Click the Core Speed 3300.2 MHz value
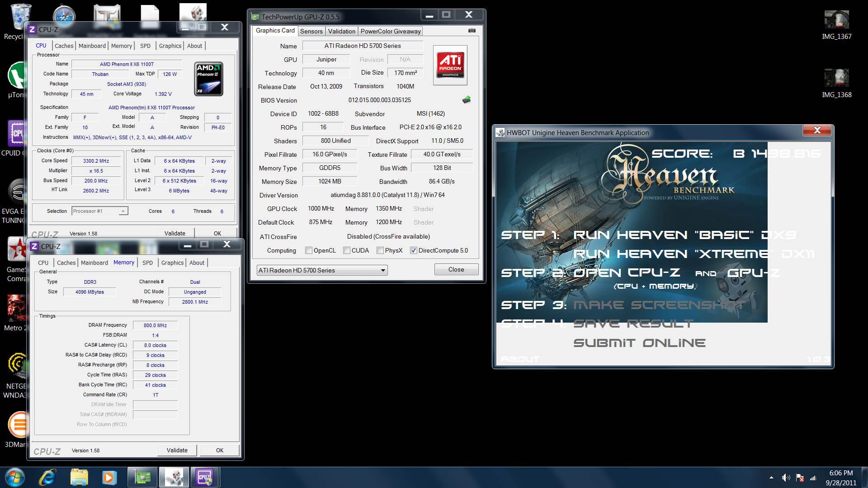This screenshot has height=488, width=868. coord(96,161)
